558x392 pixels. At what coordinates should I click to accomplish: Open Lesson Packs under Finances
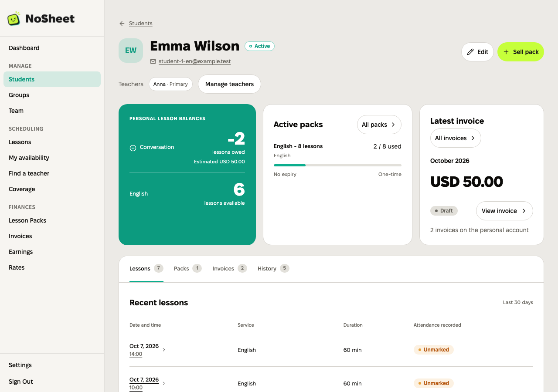(52, 220)
